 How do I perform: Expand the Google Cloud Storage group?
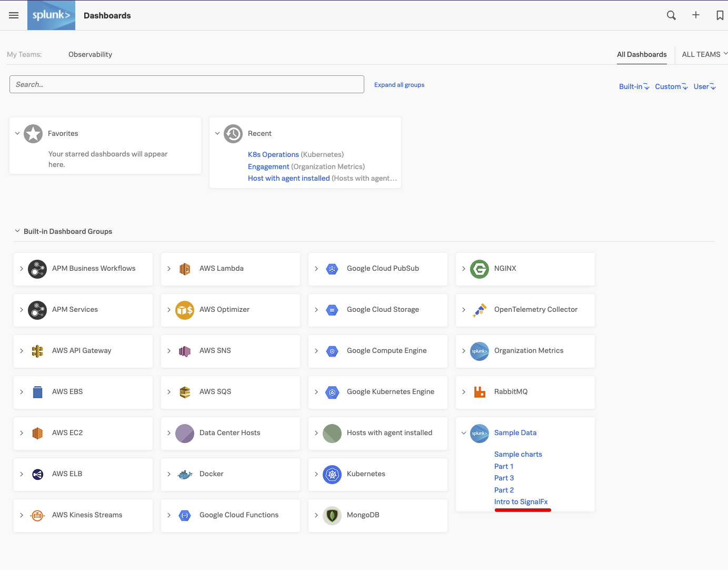(316, 310)
